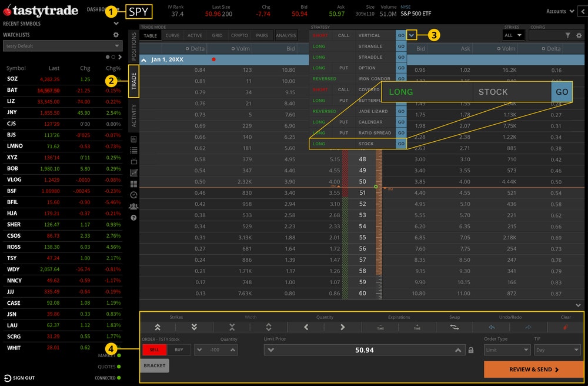Click the strike-down double chevron icon

point(194,327)
